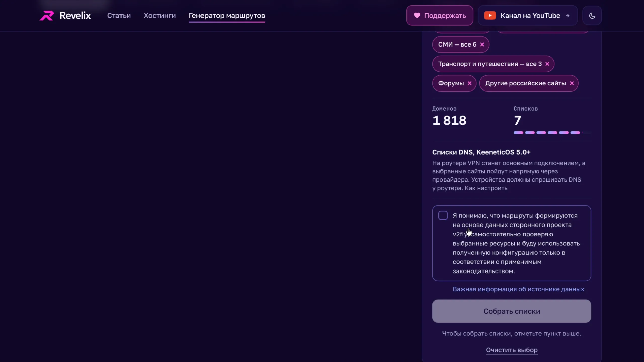Remove the СМИ — все 6 tag

482,44
